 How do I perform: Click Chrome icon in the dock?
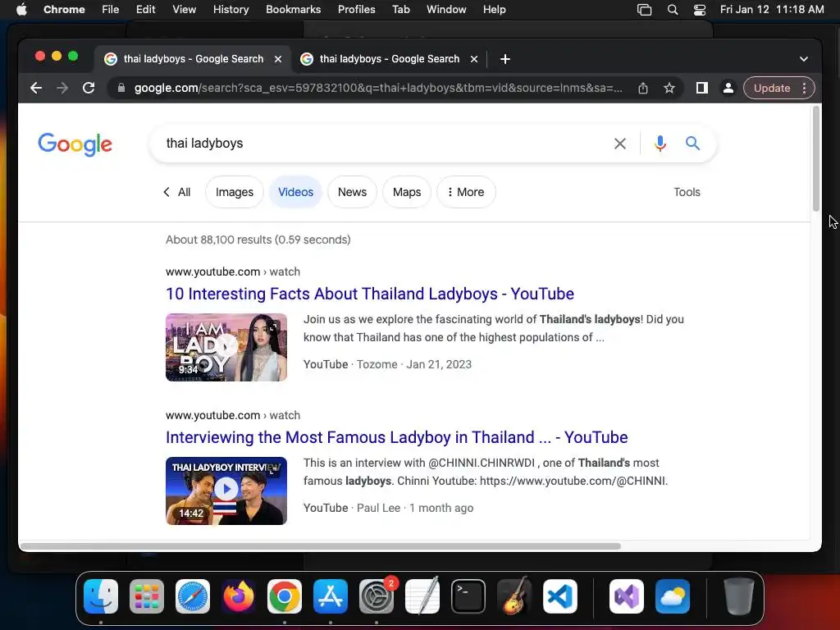(x=285, y=596)
